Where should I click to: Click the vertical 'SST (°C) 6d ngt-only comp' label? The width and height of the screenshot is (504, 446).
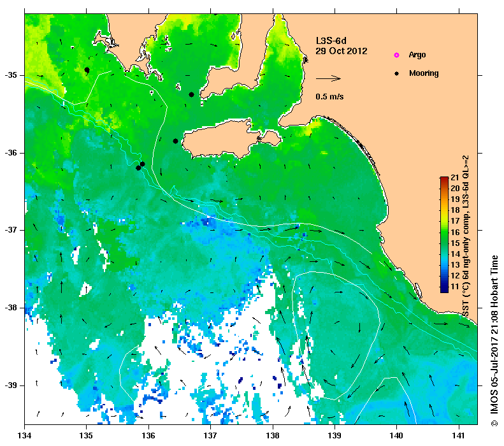[x=466, y=236]
